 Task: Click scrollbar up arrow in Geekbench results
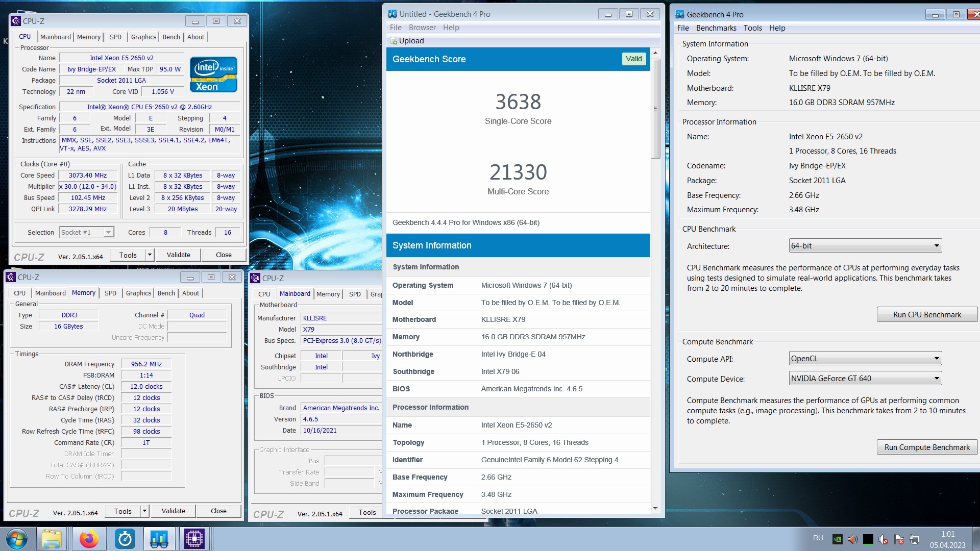655,53
